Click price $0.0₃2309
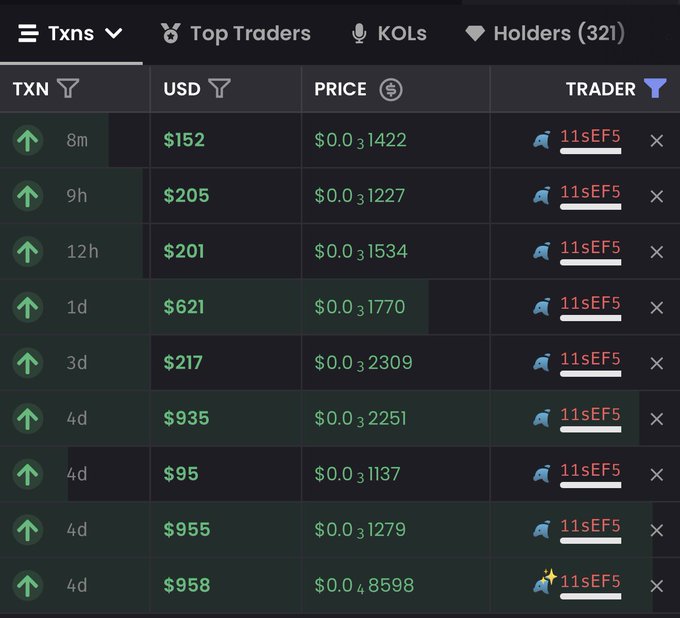This screenshot has height=618, width=680. (x=363, y=363)
